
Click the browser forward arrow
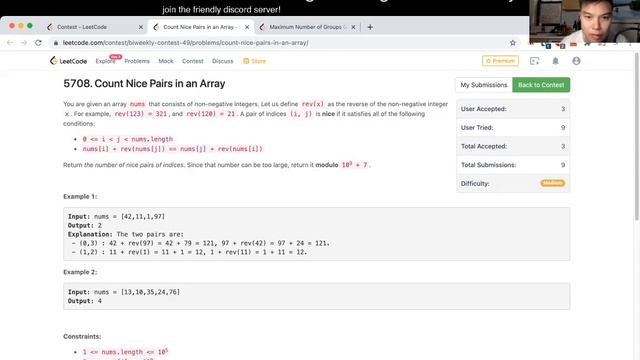pyautogui.click(x=24, y=42)
